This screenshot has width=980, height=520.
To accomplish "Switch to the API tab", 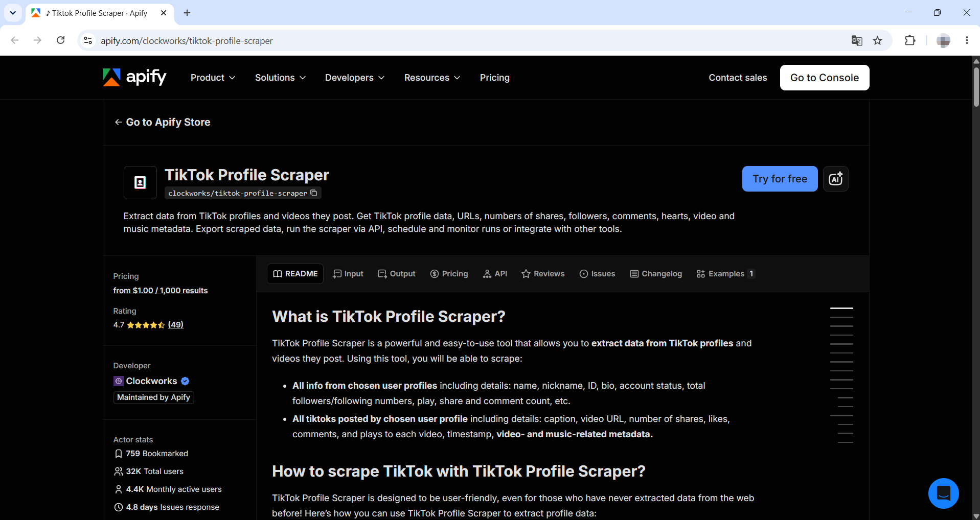I will pyautogui.click(x=495, y=274).
